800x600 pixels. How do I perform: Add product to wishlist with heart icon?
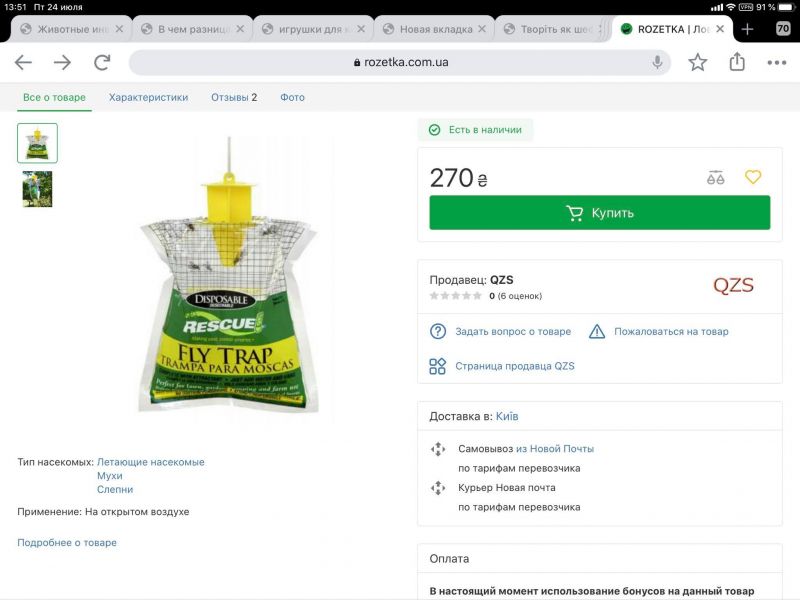[753, 177]
